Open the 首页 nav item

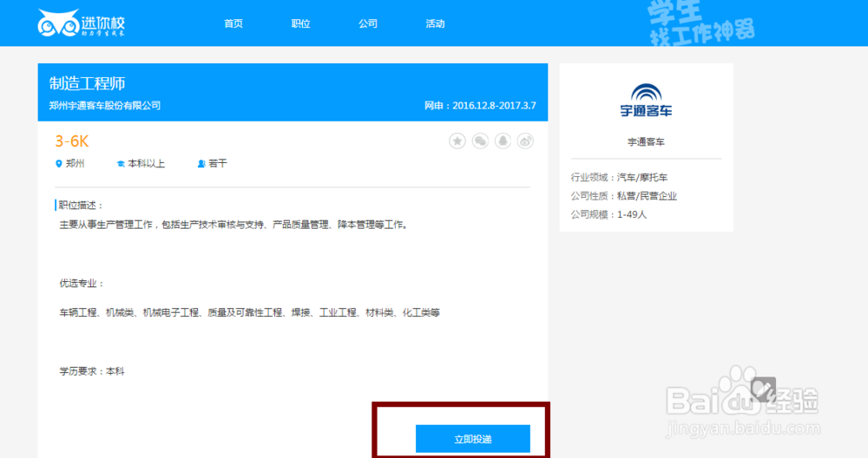coord(233,23)
